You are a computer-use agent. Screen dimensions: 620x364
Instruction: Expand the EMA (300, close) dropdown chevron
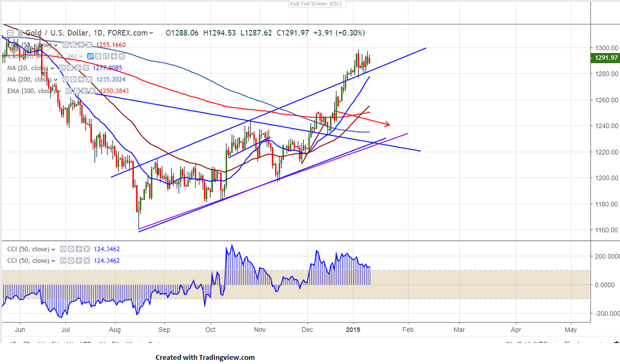click(59, 91)
